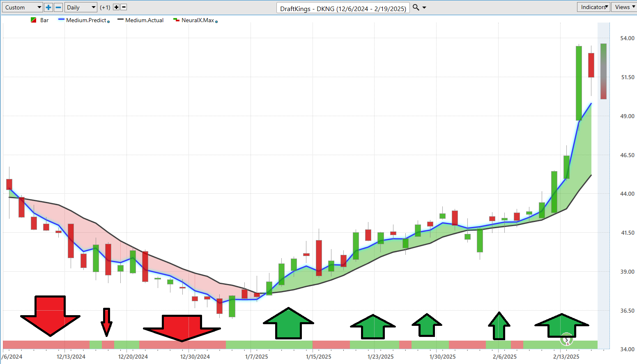Click the small dot beside Medium.Predict label
Viewport: 637px width, 364px height.
108,21
